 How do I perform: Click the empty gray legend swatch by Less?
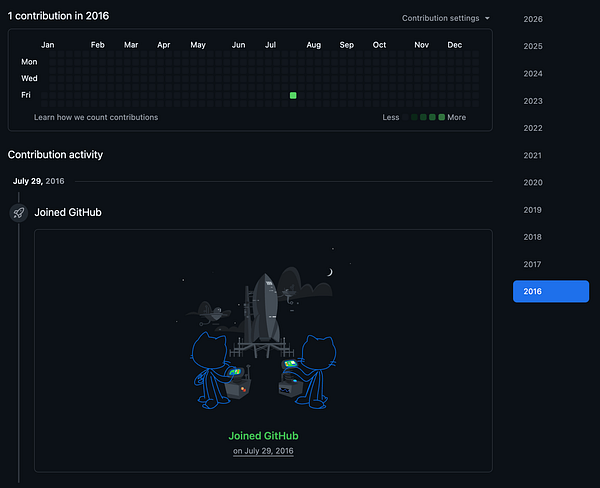click(405, 117)
